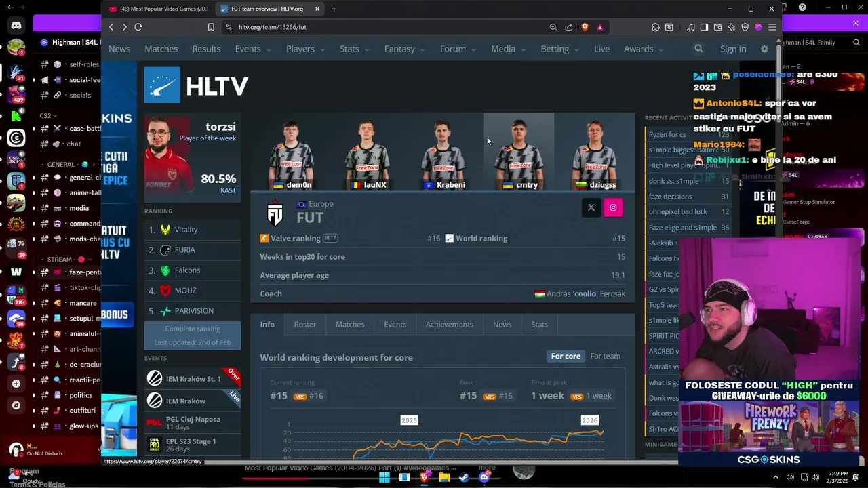Open HLTV settings gear icon
Screen dimensions: 868x488
(x=764, y=49)
